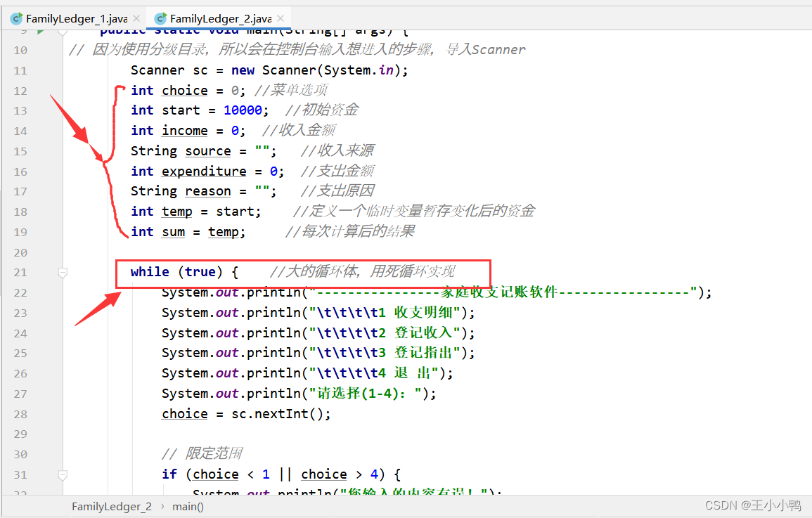This screenshot has height=518, width=812.
Task: Click the main() breadcrumb
Action: tap(188, 506)
